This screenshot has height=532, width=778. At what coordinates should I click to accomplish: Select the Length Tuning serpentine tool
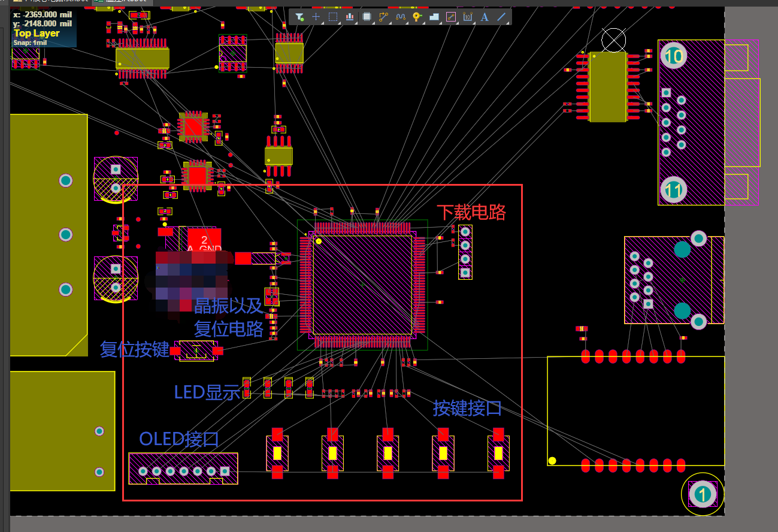point(401,17)
